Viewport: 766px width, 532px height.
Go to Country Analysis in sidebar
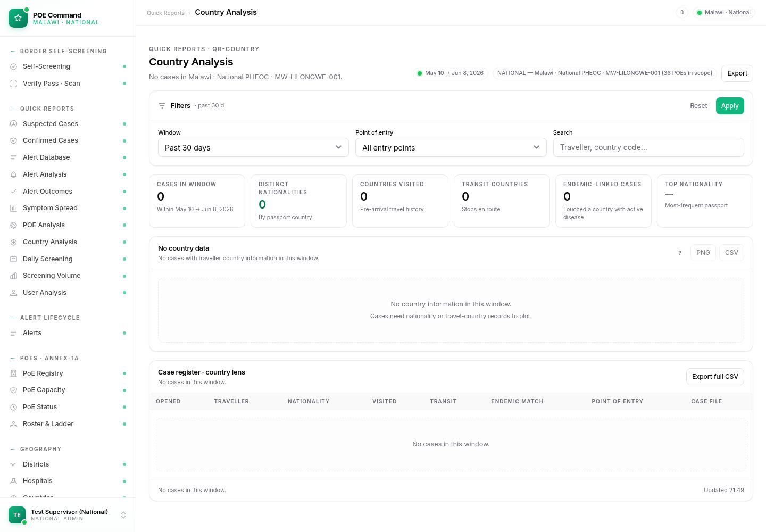68,242
